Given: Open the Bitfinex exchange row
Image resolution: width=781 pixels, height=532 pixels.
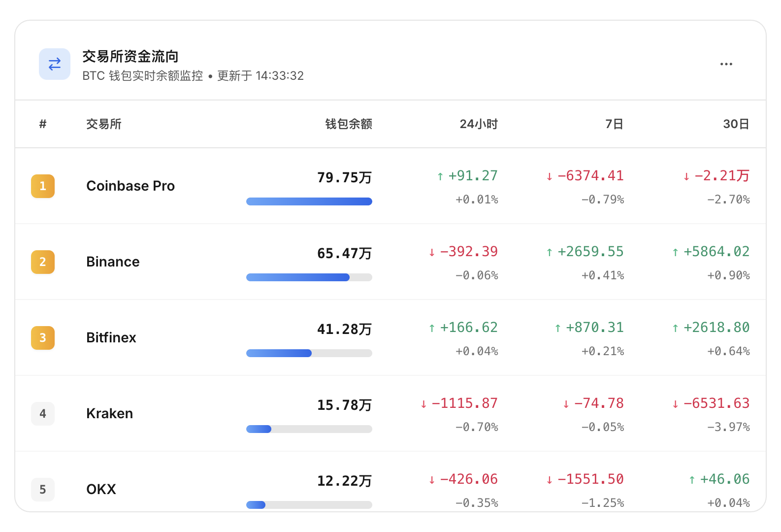Looking at the screenshot, I should [x=390, y=338].
